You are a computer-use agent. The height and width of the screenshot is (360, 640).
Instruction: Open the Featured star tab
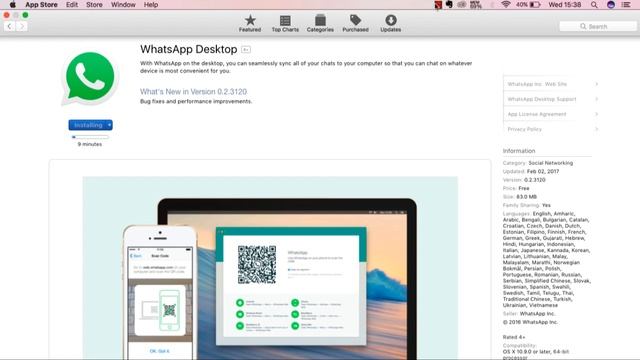pyautogui.click(x=250, y=23)
